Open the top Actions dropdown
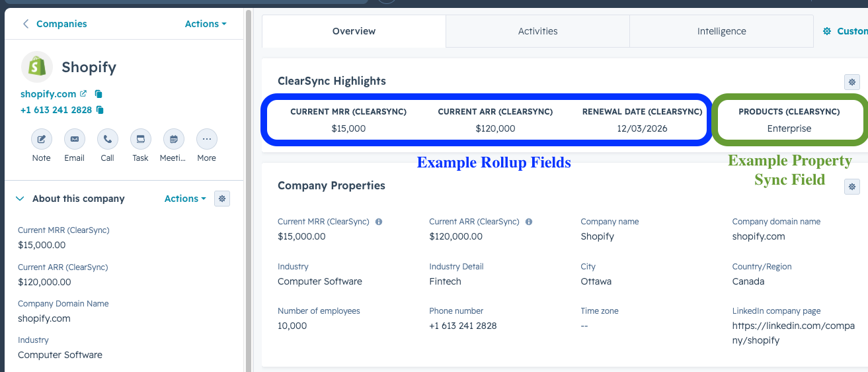The width and height of the screenshot is (868, 372). click(206, 24)
